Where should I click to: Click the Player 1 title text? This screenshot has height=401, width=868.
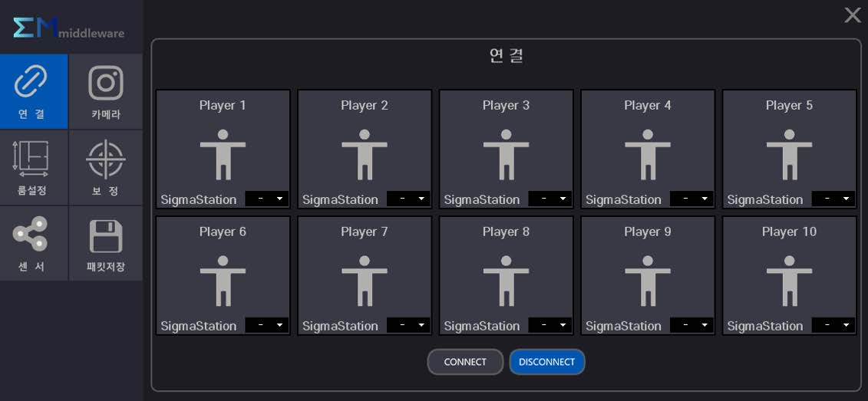[223, 105]
